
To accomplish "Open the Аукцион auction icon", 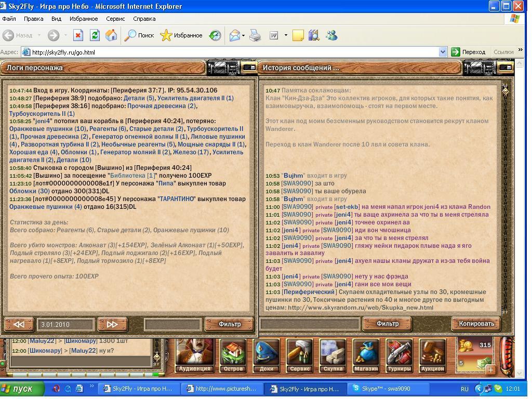I will point(432,355).
